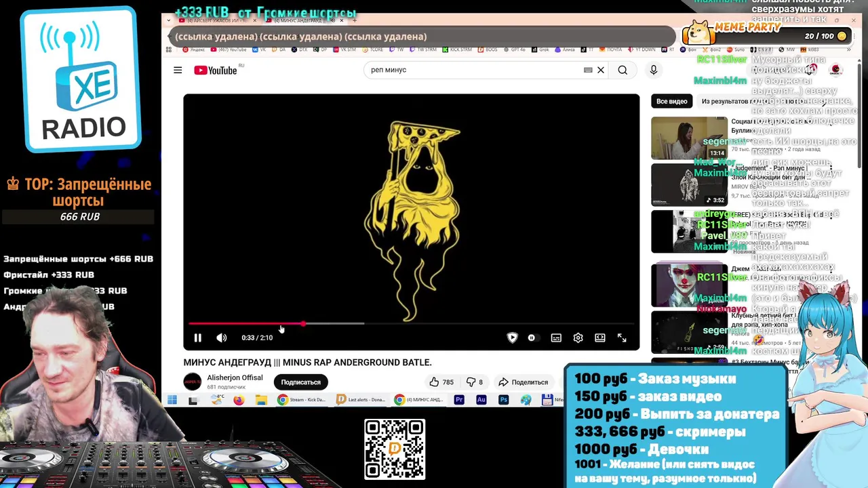Click the shield icon in player controls
The width and height of the screenshot is (868, 488).
pos(513,338)
